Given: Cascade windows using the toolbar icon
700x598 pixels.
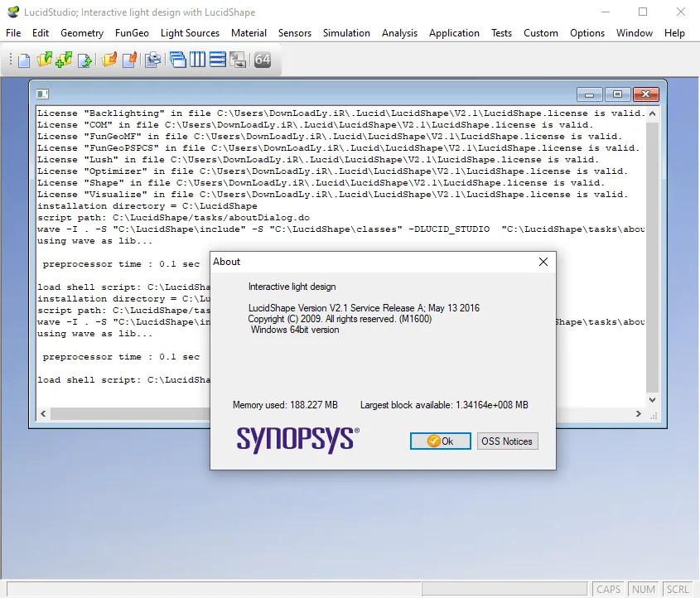Looking at the screenshot, I should [178, 60].
